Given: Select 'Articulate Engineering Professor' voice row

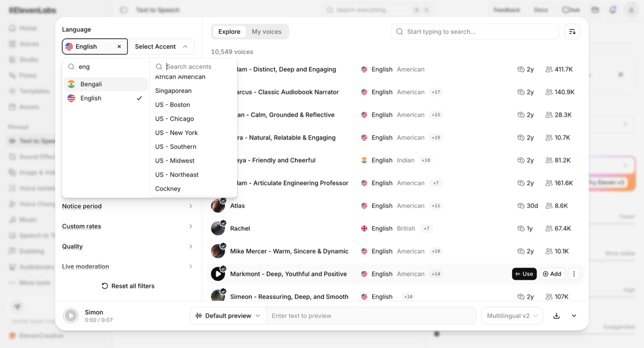Looking at the screenshot, I should tap(396, 183).
